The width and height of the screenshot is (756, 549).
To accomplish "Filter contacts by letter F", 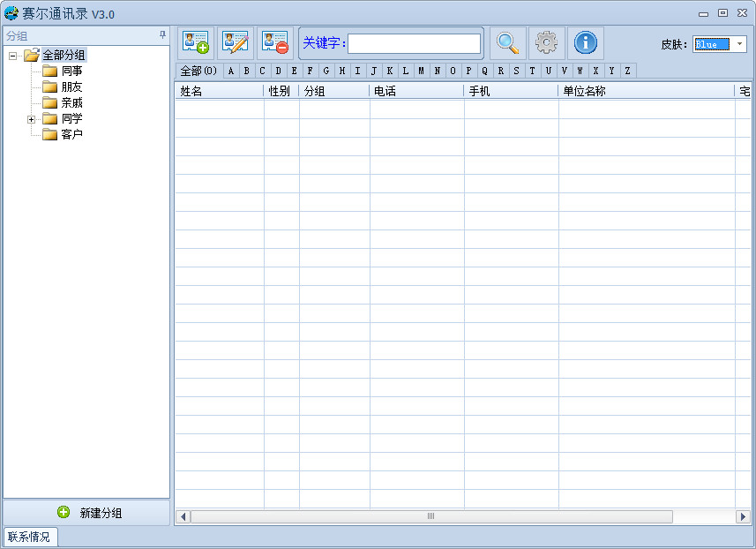I will [311, 71].
